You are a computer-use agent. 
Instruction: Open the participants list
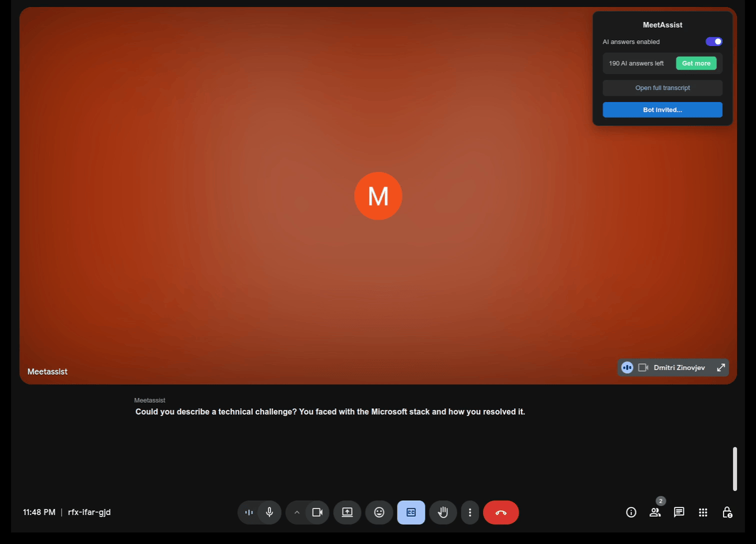click(655, 512)
